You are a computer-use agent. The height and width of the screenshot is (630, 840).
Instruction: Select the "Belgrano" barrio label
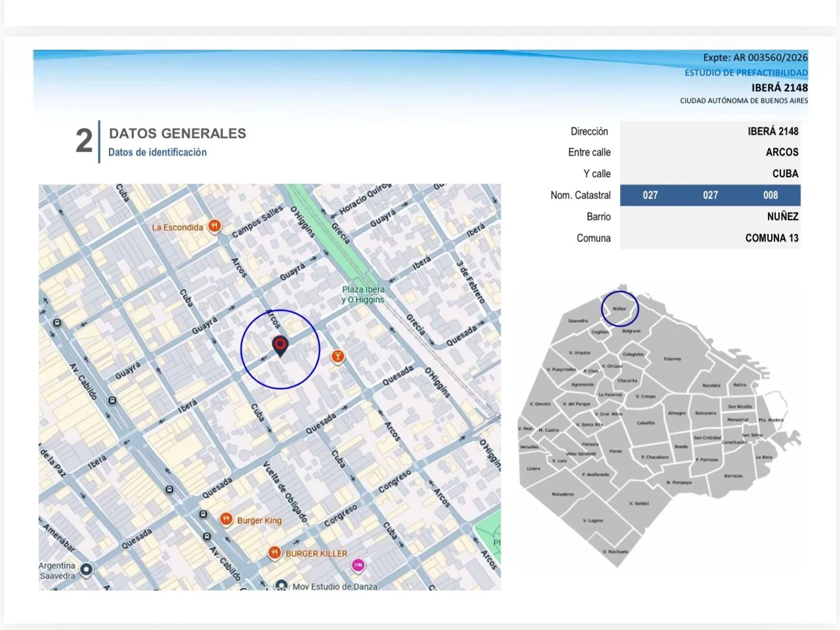(x=631, y=331)
